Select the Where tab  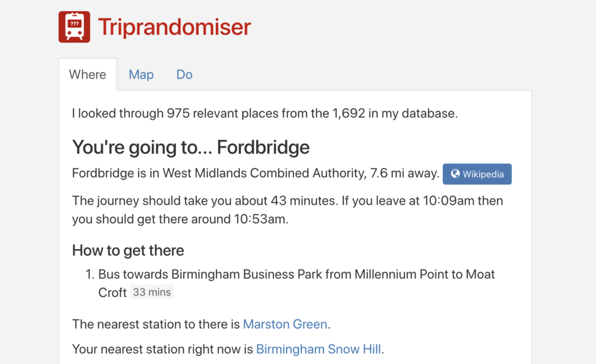(x=87, y=74)
